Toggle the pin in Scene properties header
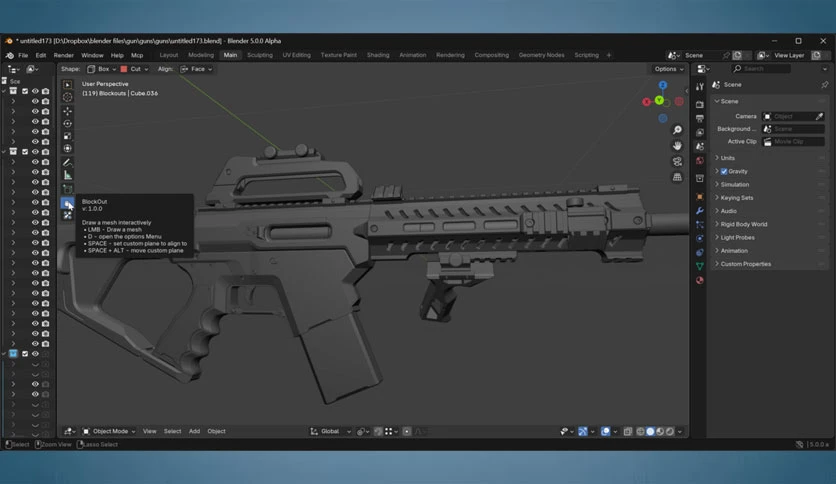Screen dimensions: 836x484 click(824, 85)
